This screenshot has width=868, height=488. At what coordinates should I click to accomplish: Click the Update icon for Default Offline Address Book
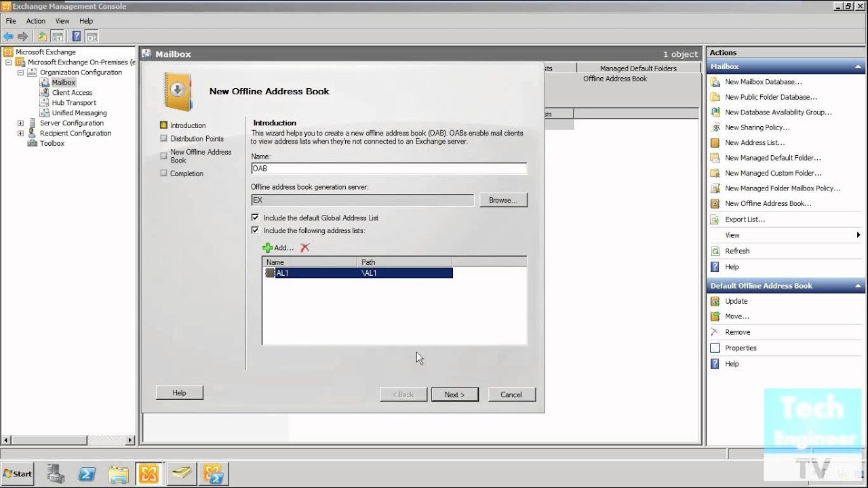click(x=715, y=301)
